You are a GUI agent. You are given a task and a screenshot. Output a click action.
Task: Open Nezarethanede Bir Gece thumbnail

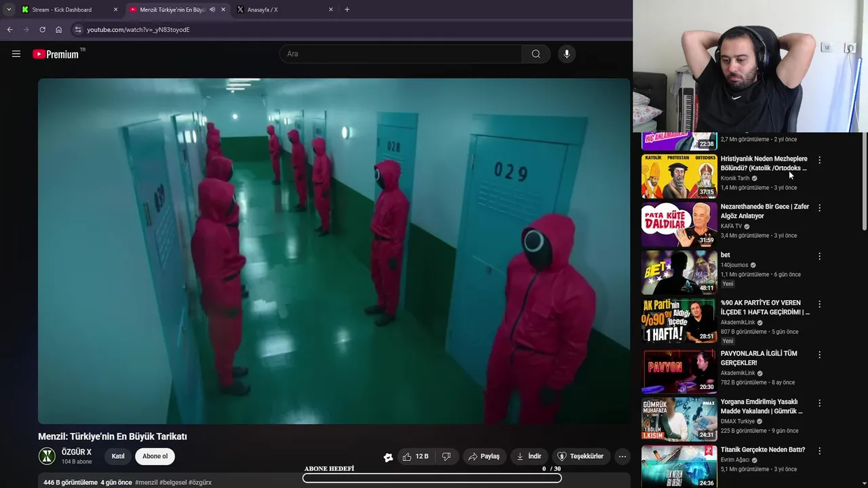coord(679,224)
